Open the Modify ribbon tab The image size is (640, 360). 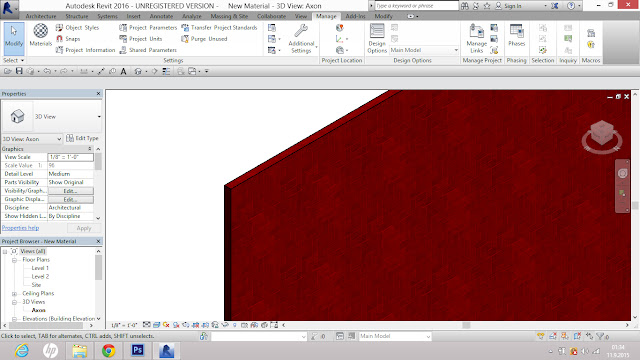pyautogui.click(x=383, y=16)
